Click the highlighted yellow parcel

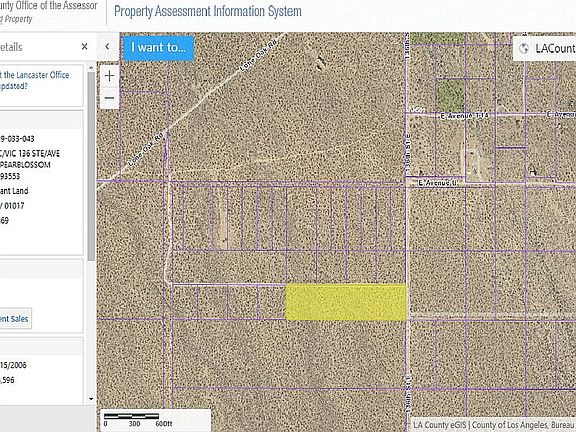346,302
